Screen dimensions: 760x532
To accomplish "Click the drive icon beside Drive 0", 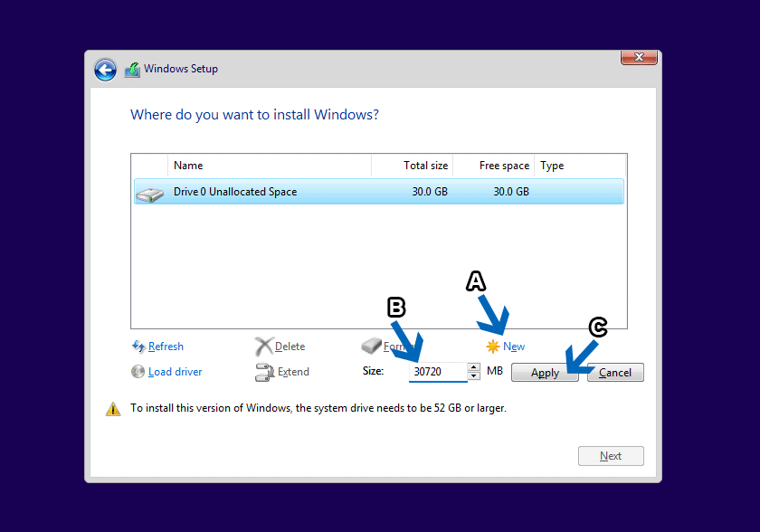I will pos(149,191).
